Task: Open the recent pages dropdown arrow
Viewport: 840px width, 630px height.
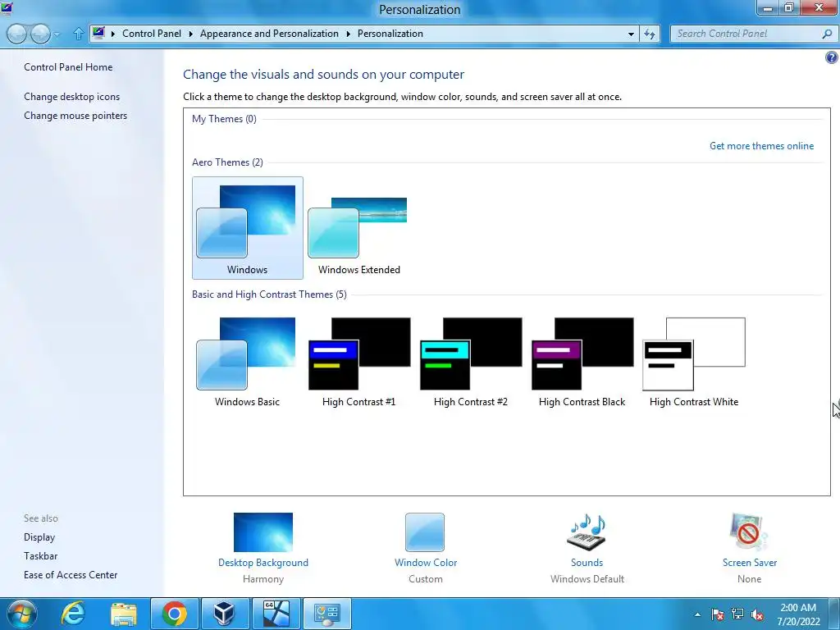Action: tap(57, 34)
